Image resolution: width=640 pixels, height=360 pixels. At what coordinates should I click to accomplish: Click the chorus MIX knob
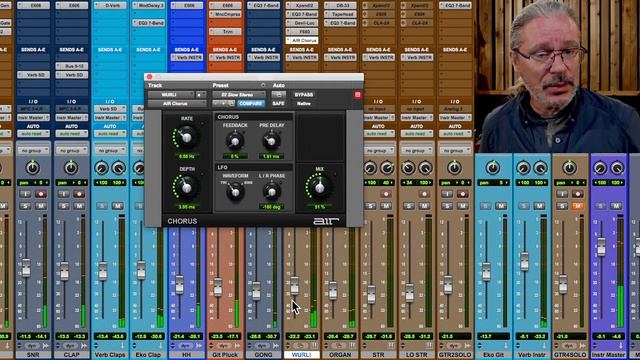click(319, 187)
